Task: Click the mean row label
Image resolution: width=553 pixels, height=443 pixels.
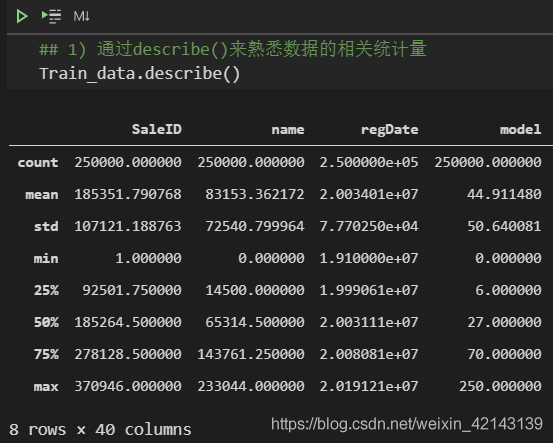Action: (42, 195)
